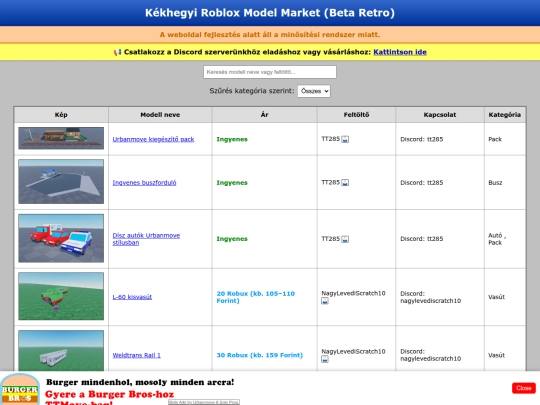Click the L-60 kisvasút thumbnail image
This screenshot has height=405, width=540.
[61, 296]
